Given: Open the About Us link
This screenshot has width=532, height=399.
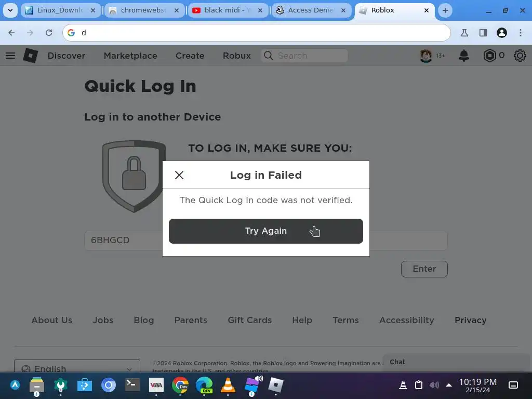Looking at the screenshot, I should click(52, 320).
